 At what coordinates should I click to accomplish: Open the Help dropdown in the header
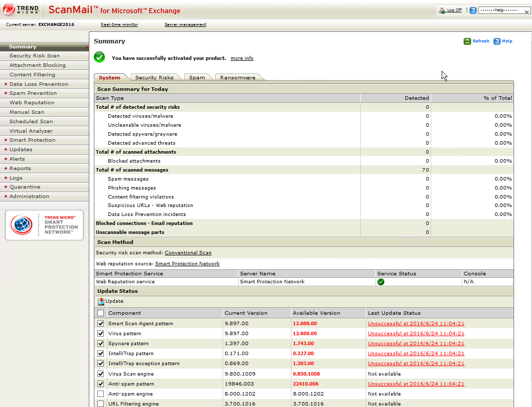click(x=504, y=10)
